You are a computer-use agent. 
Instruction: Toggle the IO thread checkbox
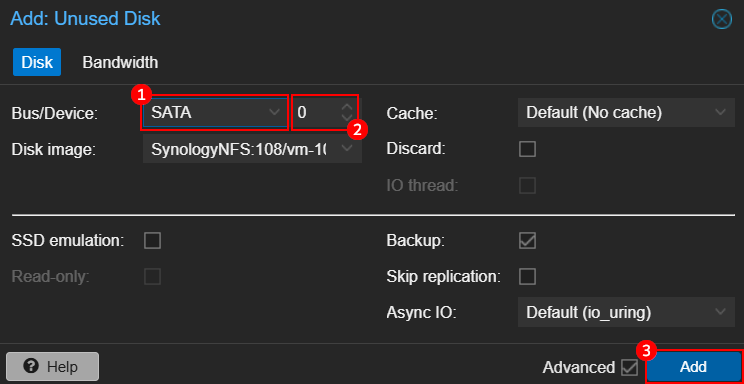pos(527,186)
